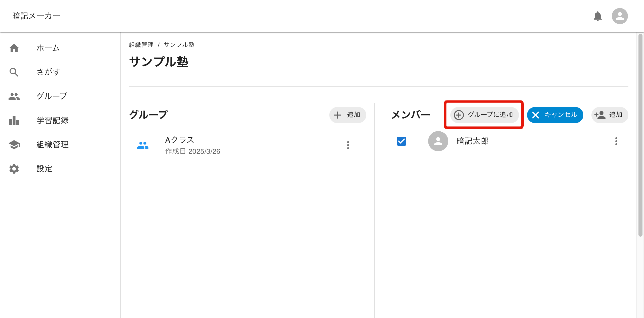Click the add member 追加 button
This screenshot has width=644, height=318.
coord(610,115)
